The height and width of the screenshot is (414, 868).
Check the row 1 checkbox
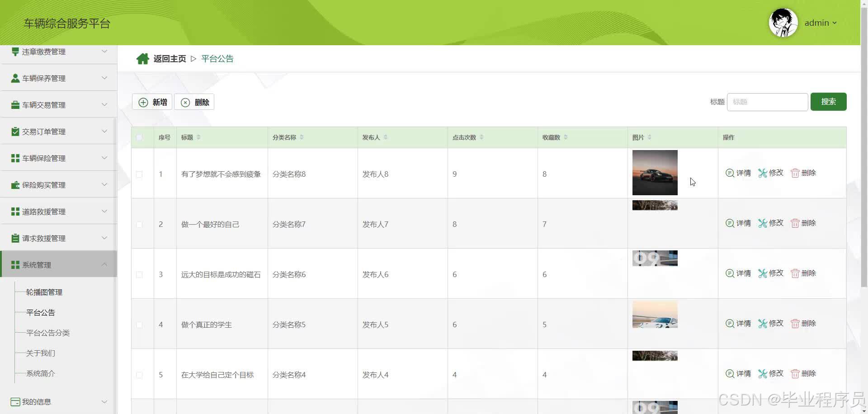pyautogui.click(x=139, y=174)
